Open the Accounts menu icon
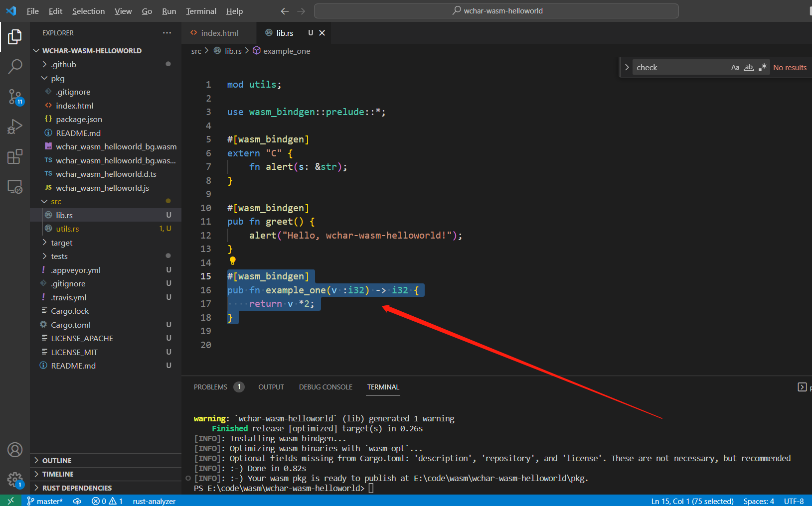812x506 pixels. coord(15,450)
